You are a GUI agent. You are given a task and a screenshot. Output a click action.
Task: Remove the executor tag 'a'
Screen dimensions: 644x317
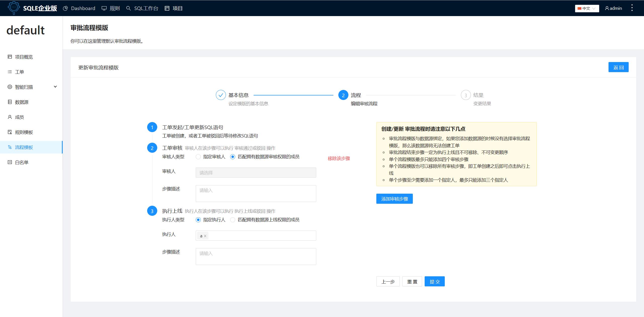click(x=205, y=236)
